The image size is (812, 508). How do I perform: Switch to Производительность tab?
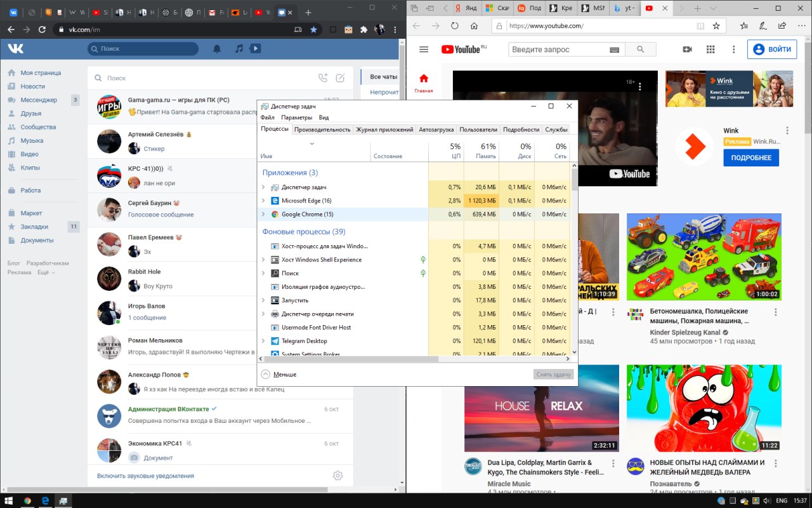pyautogui.click(x=322, y=130)
